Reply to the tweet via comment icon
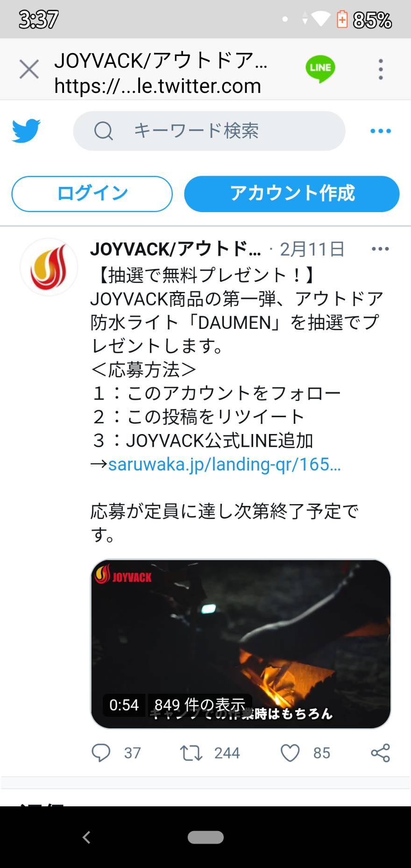 [101, 753]
